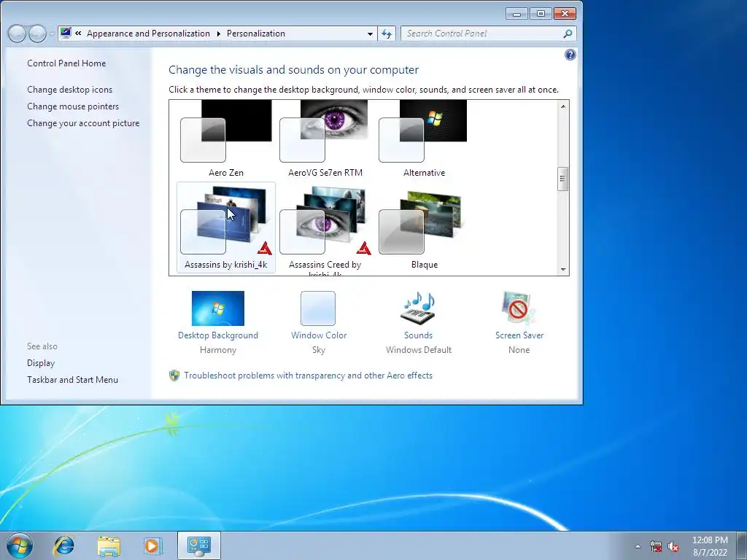This screenshot has width=747, height=560.
Task: Click the Sounds text link
Action: 418,335
